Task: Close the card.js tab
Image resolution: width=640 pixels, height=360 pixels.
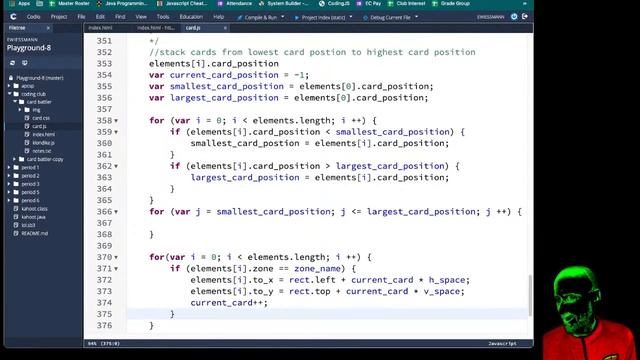Action: coord(225,28)
